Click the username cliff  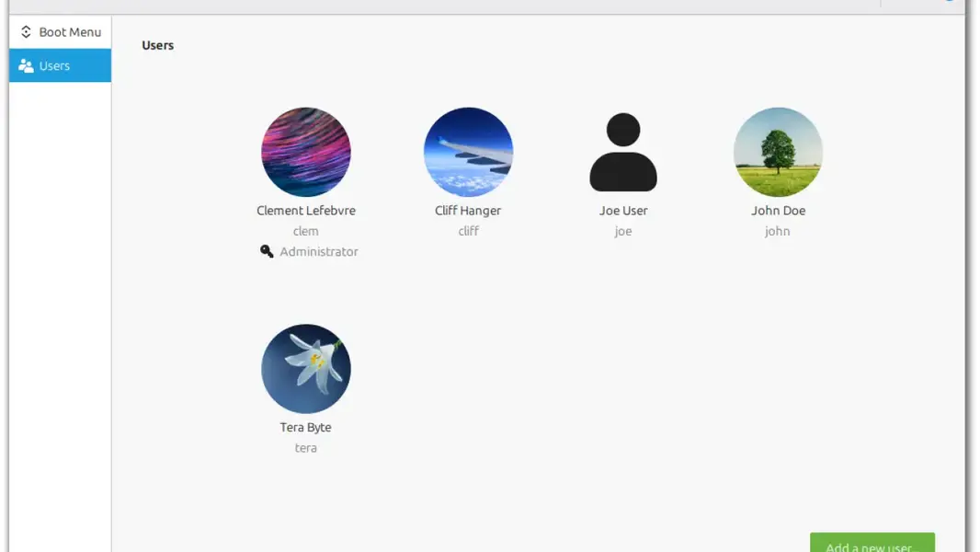click(x=468, y=231)
